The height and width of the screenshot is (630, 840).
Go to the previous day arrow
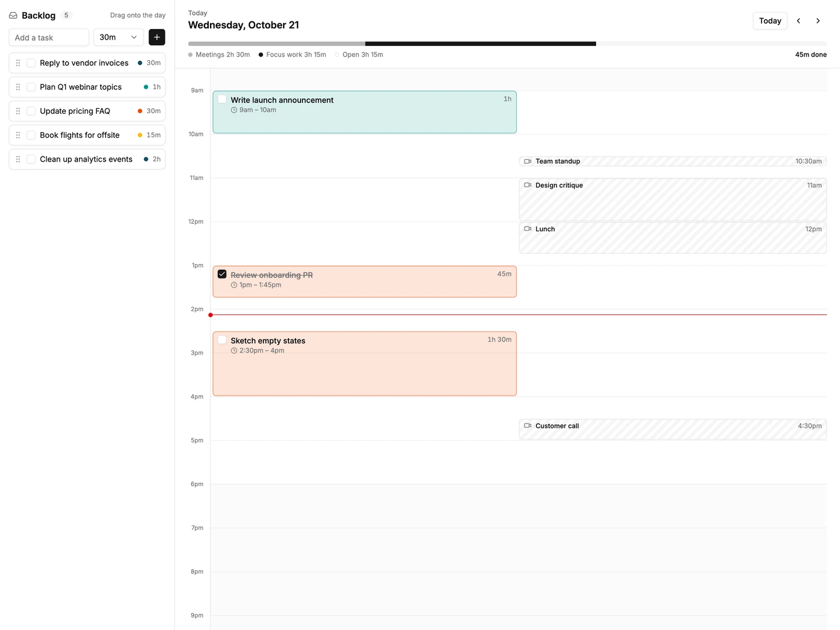(799, 21)
